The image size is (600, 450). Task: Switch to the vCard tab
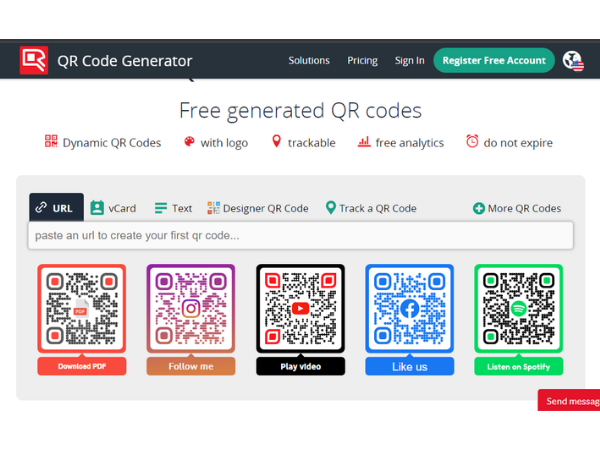[113, 208]
